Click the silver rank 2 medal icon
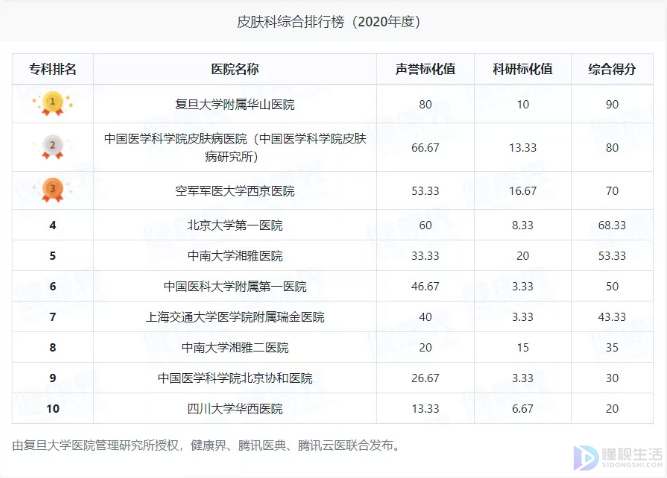 point(52,147)
